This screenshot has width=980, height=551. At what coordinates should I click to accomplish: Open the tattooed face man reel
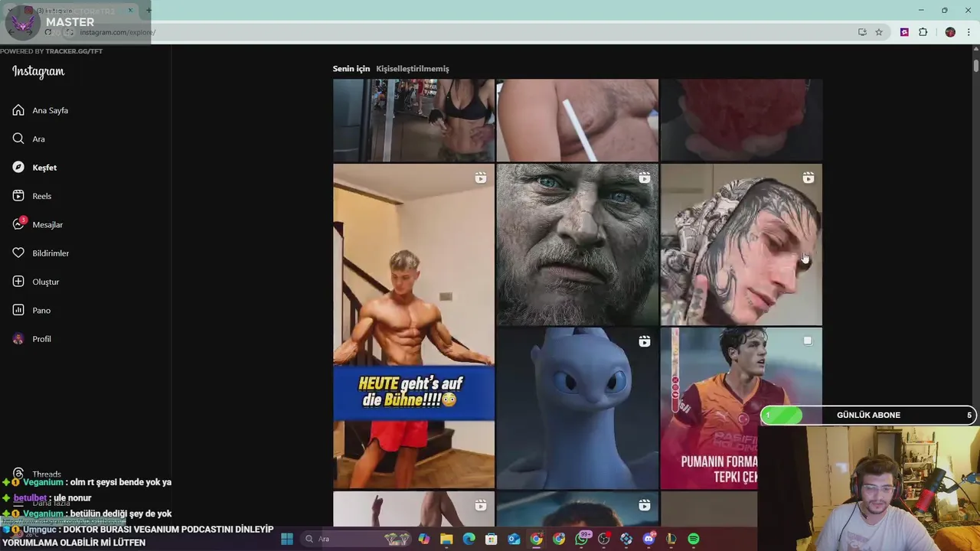[x=741, y=244]
